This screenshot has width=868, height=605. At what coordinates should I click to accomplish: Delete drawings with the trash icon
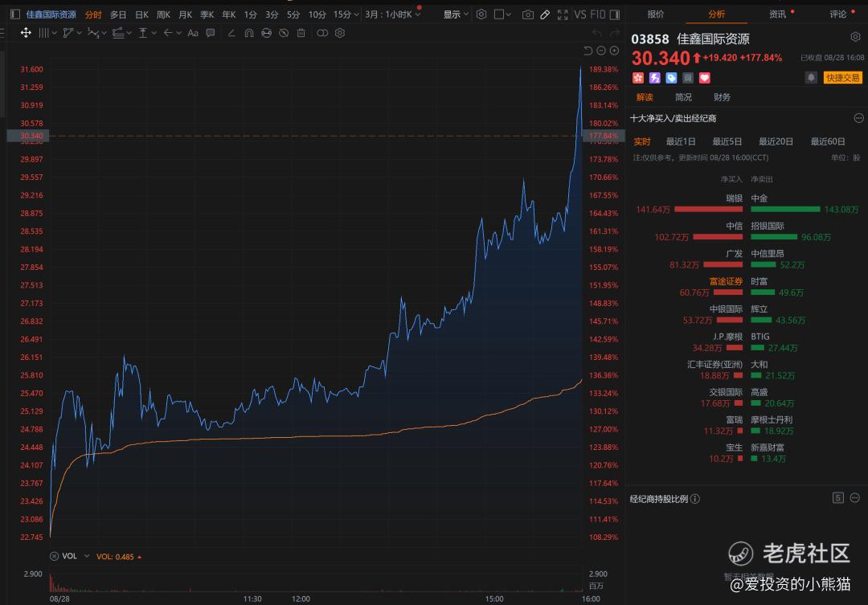[301, 33]
